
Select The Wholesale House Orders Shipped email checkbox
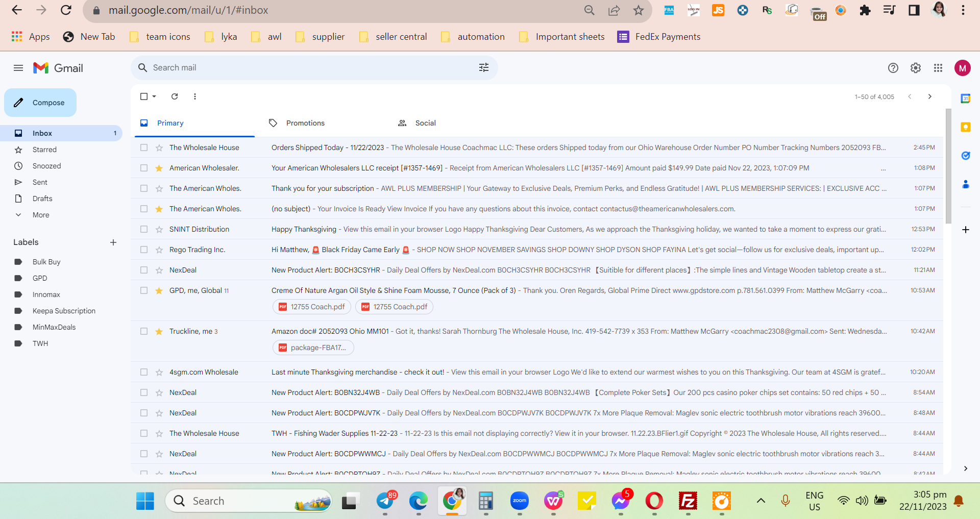click(x=144, y=147)
